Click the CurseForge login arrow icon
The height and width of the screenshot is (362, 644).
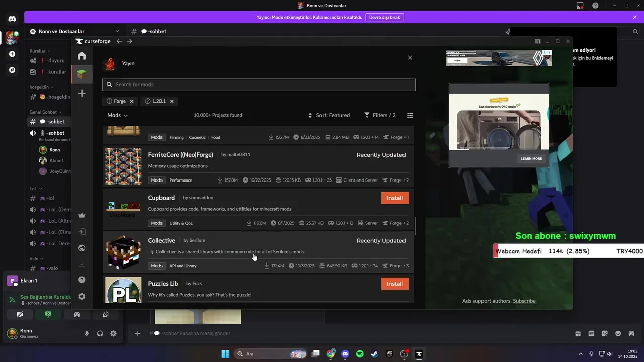(x=82, y=232)
